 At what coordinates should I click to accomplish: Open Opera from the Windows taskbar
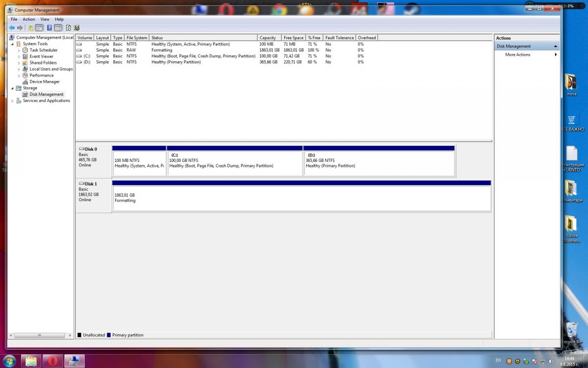52,361
